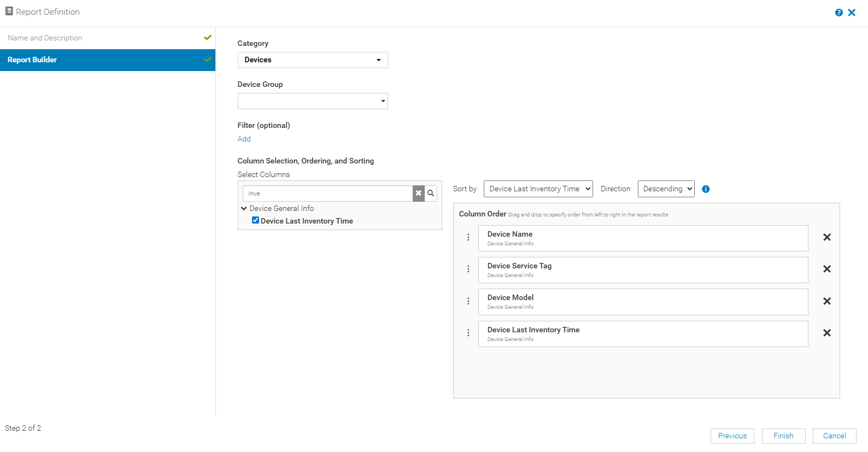Click the Finish button
Image resolution: width=868 pixels, height=452 pixels.
[x=783, y=436]
